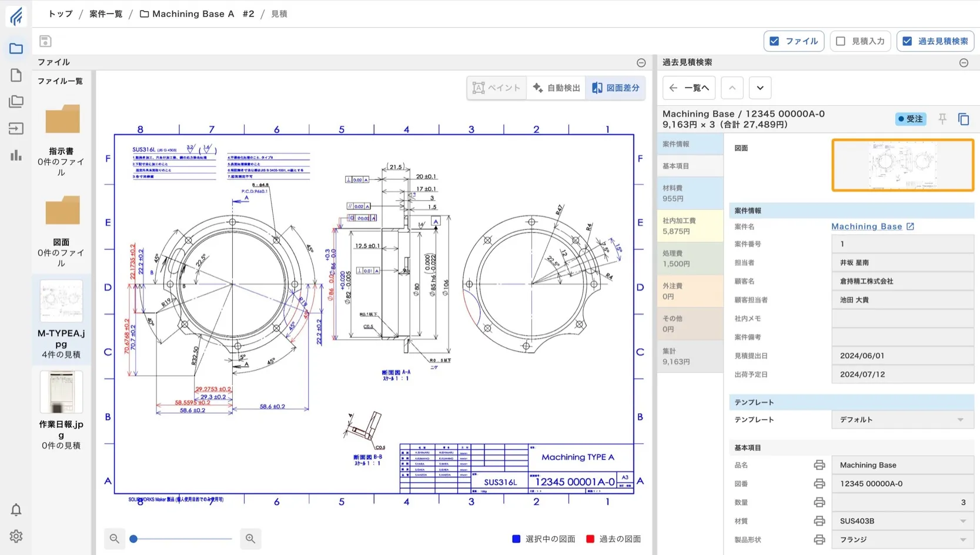Select the 社内加工費 5,875円 tab
This screenshot has height=555, width=980.
coord(690,226)
